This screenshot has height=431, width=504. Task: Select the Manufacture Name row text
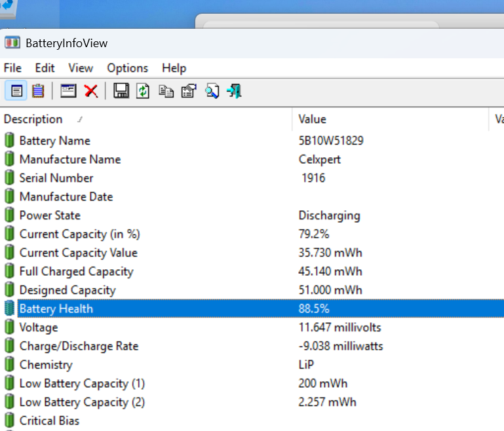pos(70,159)
